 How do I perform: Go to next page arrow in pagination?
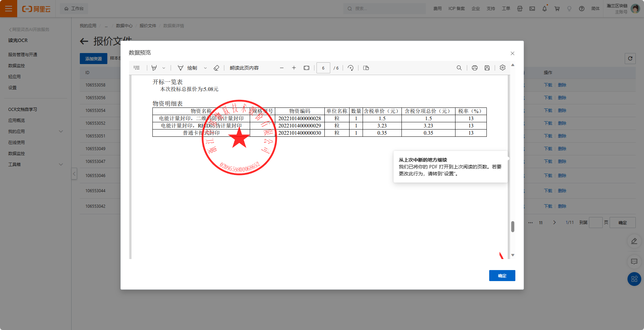555,223
